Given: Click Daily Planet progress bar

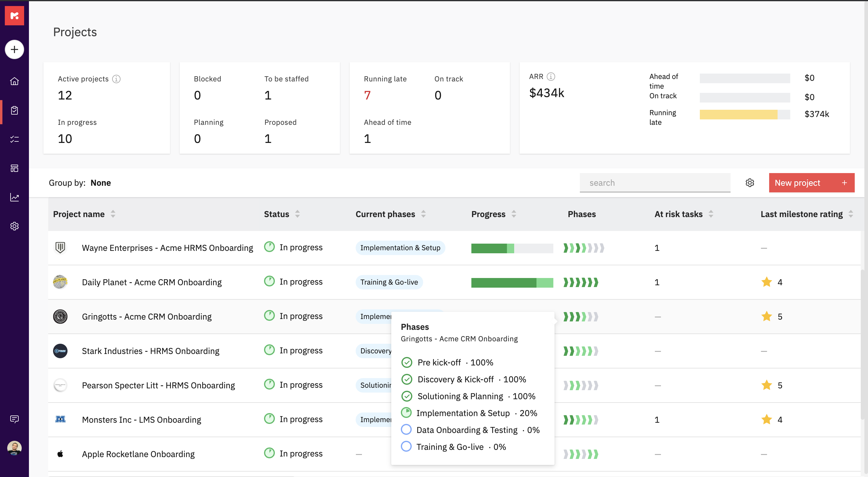Looking at the screenshot, I should (x=512, y=283).
